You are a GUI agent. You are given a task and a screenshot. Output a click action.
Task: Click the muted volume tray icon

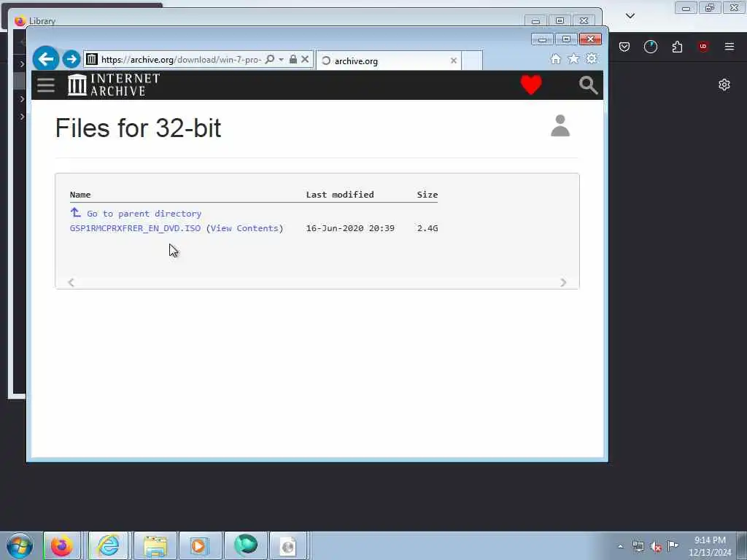(656, 547)
